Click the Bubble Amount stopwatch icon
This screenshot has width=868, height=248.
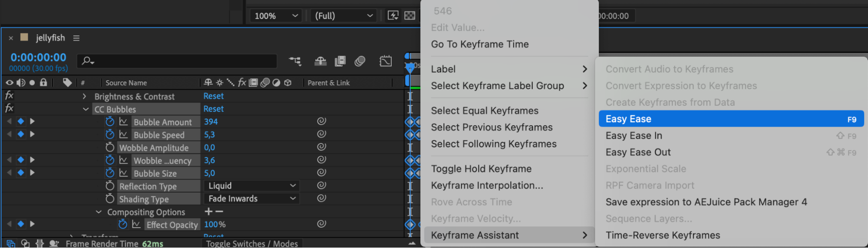[x=110, y=122]
